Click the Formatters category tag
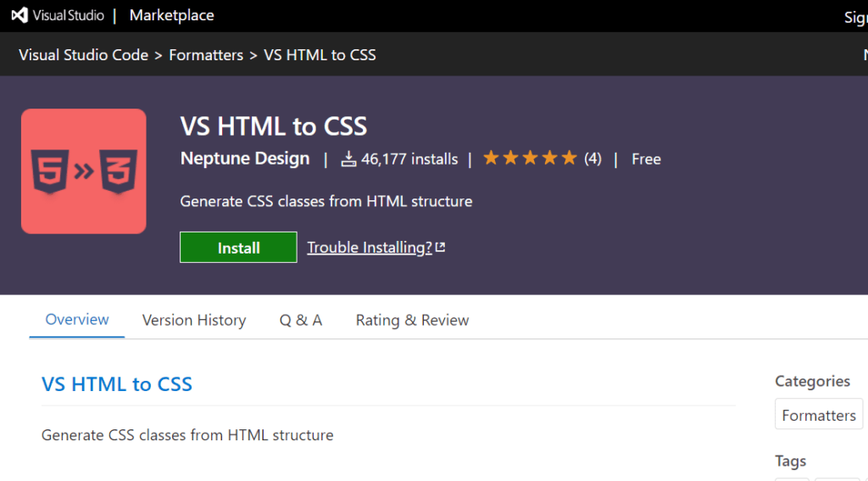This screenshot has height=481, width=868. [819, 415]
